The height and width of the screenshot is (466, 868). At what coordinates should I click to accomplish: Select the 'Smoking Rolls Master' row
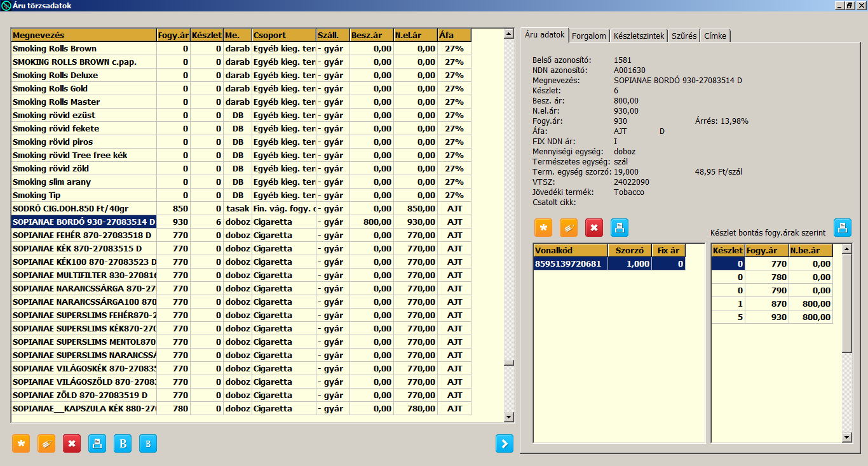pos(241,102)
